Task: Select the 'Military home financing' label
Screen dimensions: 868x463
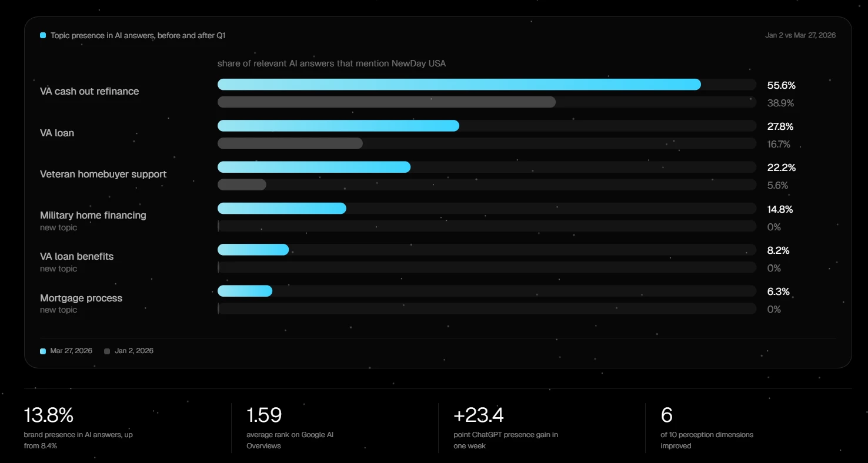Action: tap(93, 215)
